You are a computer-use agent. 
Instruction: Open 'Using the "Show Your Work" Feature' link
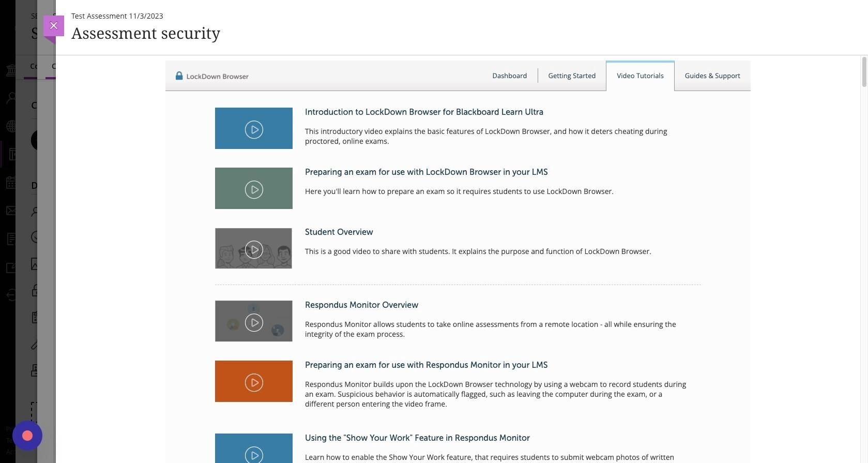[417, 438]
